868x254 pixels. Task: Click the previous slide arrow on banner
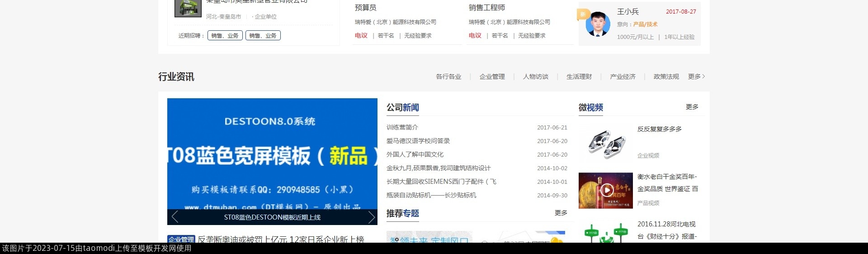pos(175,217)
